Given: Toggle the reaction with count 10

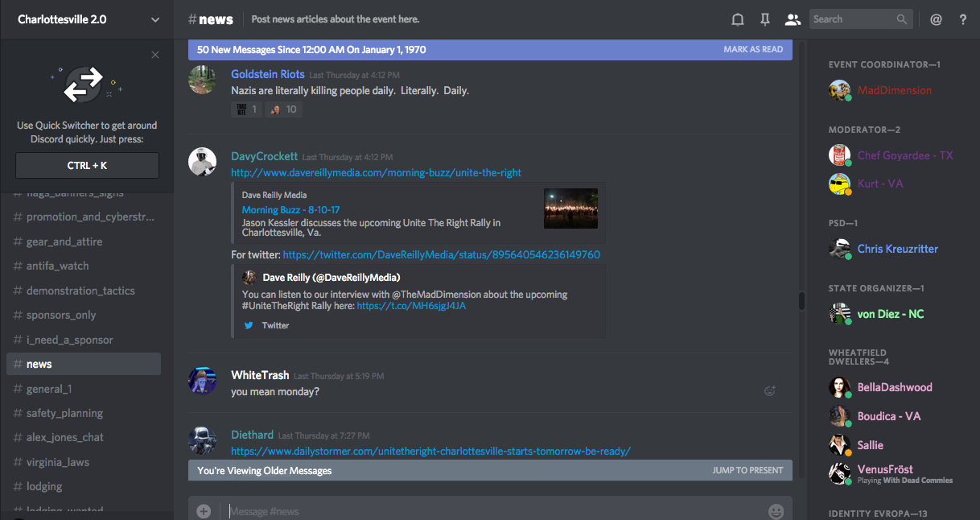Looking at the screenshot, I should pyautogui.click(x=283, y=109).
